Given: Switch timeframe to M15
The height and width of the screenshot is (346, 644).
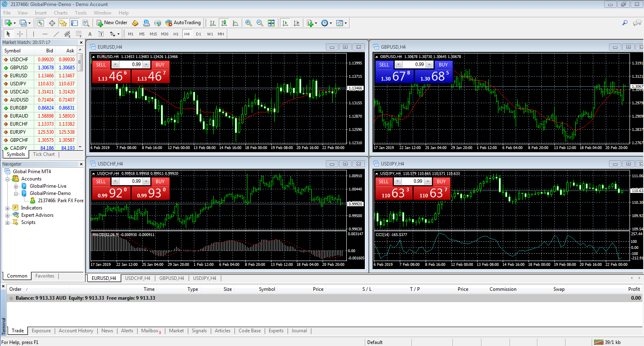Looking at the screenshot, I should [x=153, y=34].
